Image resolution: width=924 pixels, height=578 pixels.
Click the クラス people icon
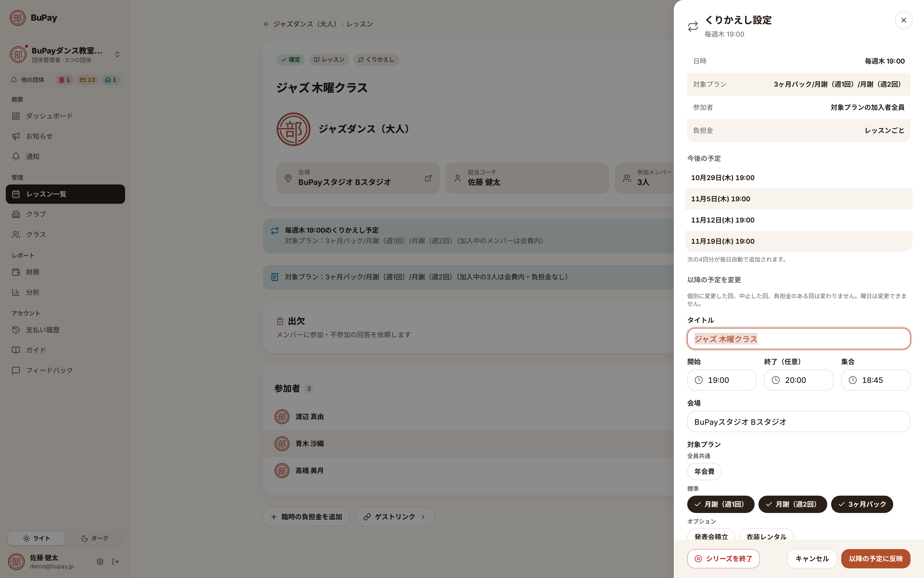pyautogui.click(x=16, y=235)
